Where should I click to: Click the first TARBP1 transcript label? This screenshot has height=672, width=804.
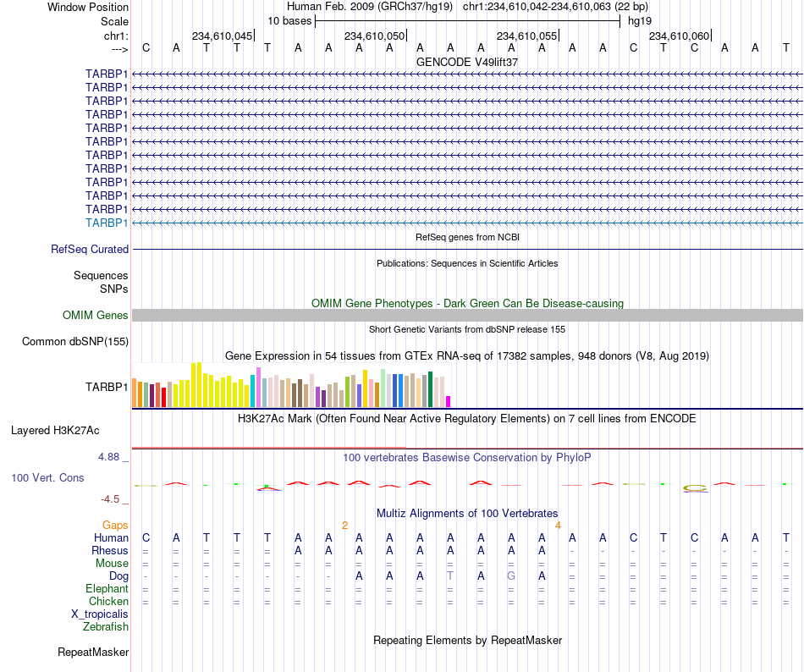click(107, 74)
